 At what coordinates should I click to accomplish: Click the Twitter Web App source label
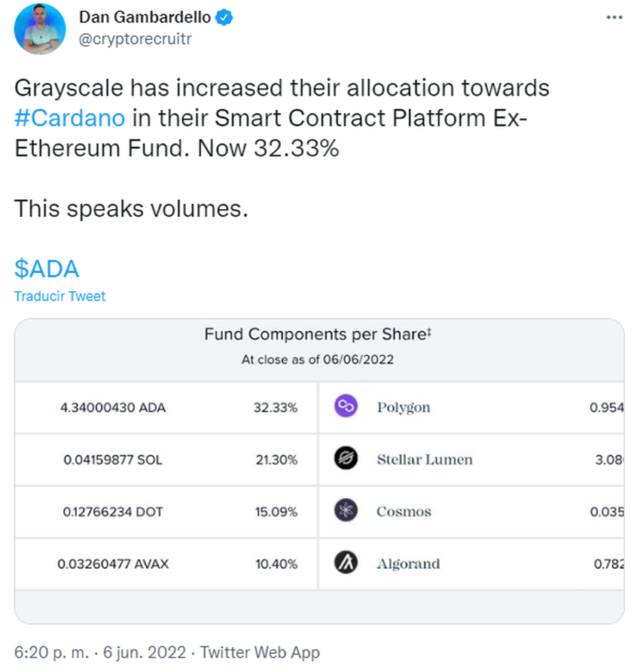click(260, 652)
